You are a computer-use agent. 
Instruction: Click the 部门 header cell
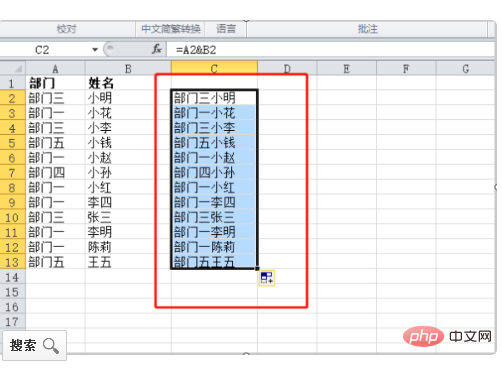(55, 83)
